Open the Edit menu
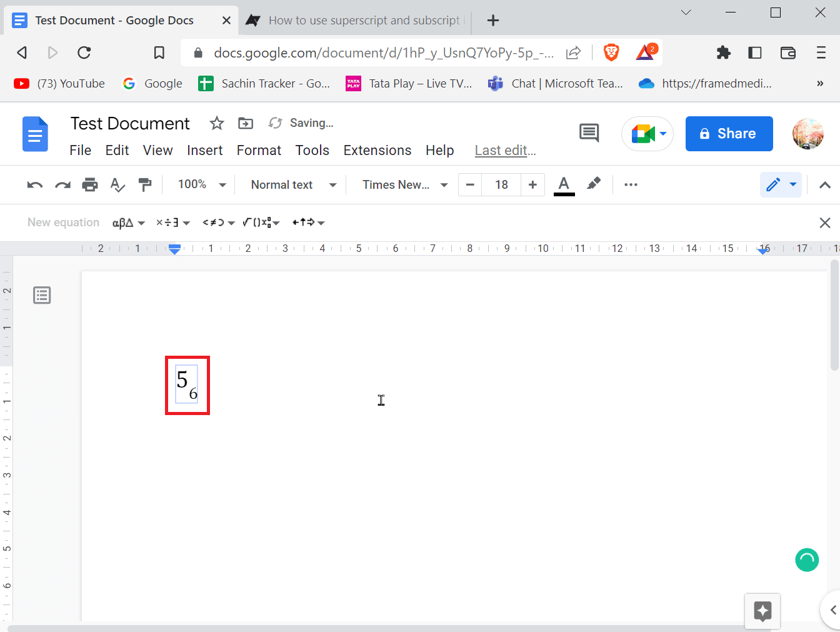This screenshot has height=632, width=840. 117,150
